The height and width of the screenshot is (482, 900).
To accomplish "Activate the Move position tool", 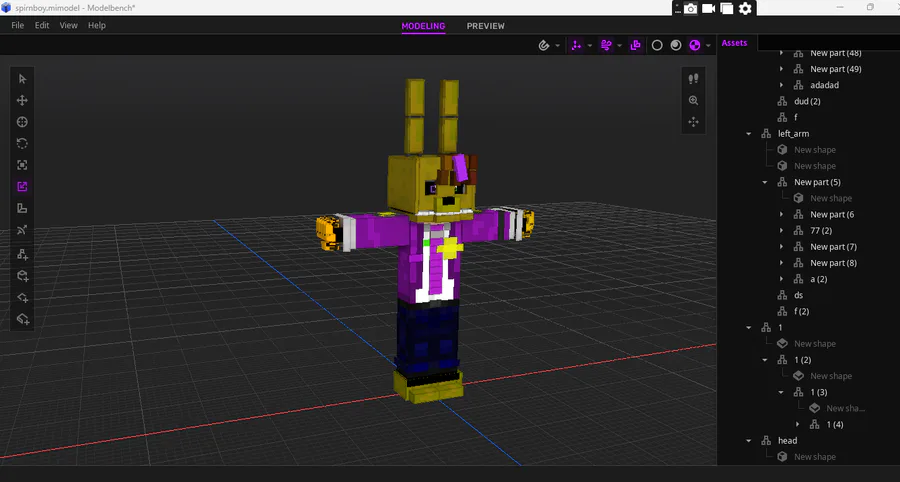I will click(22, 100).
